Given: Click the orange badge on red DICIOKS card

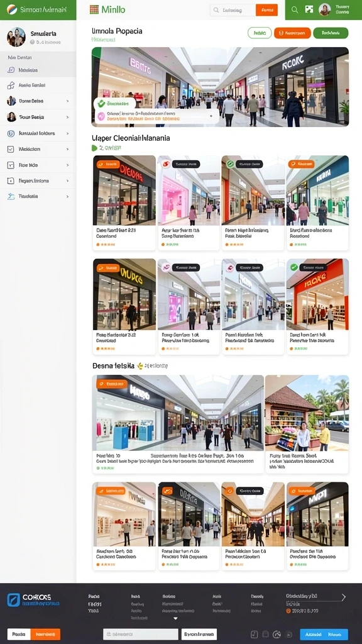Looking at the screenshot, I should (108, 164).
